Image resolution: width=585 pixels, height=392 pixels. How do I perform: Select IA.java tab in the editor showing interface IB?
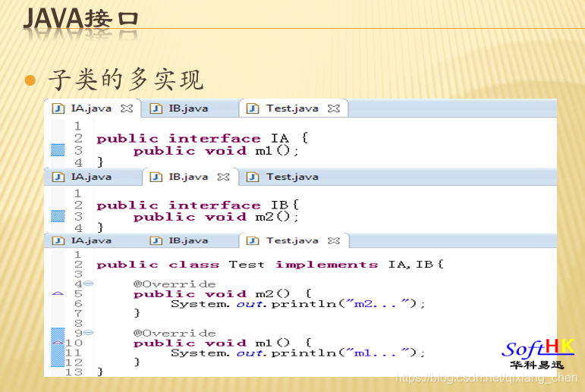pos(92,177)
